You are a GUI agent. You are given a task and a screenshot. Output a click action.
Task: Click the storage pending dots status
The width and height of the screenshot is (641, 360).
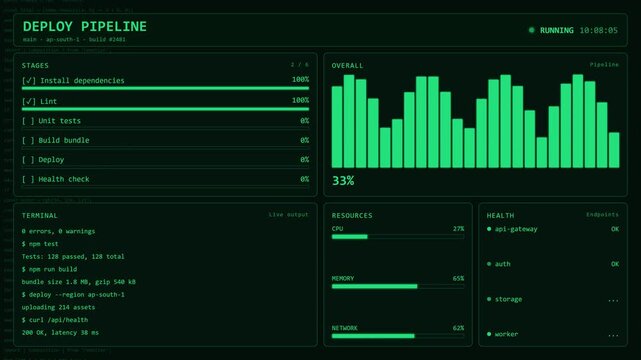(613, 301)
